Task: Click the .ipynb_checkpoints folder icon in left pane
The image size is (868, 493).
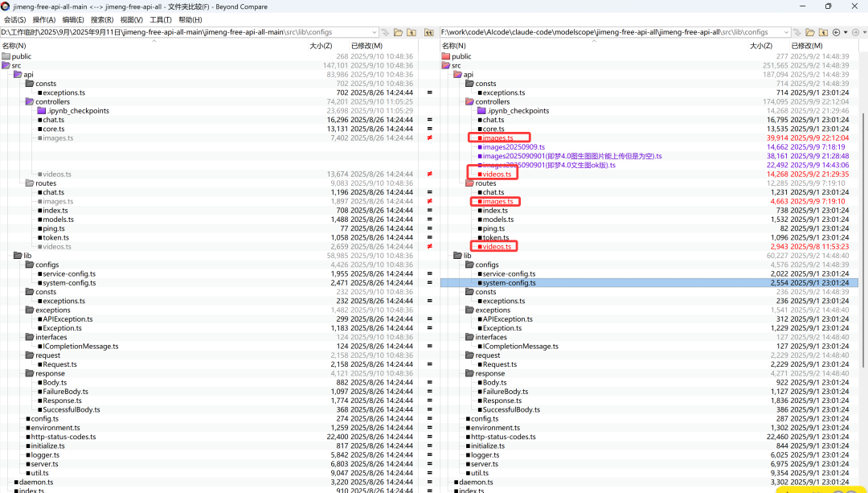Action: tap(41, 111)
